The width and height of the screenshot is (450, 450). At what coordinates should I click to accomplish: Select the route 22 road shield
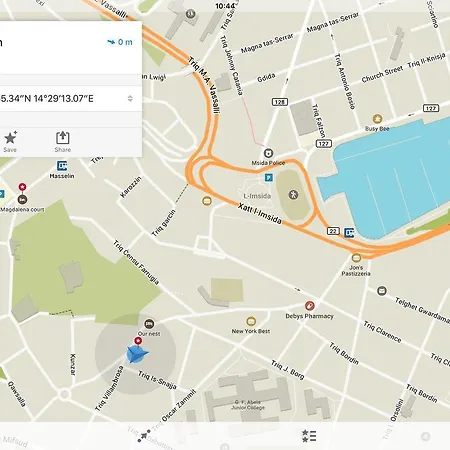coord(333,231)
